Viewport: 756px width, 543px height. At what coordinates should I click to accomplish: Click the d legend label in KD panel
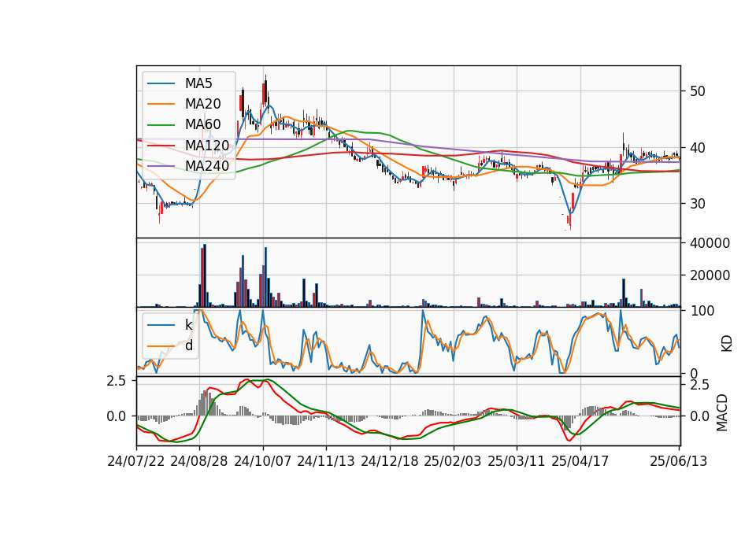pos(189,345)
